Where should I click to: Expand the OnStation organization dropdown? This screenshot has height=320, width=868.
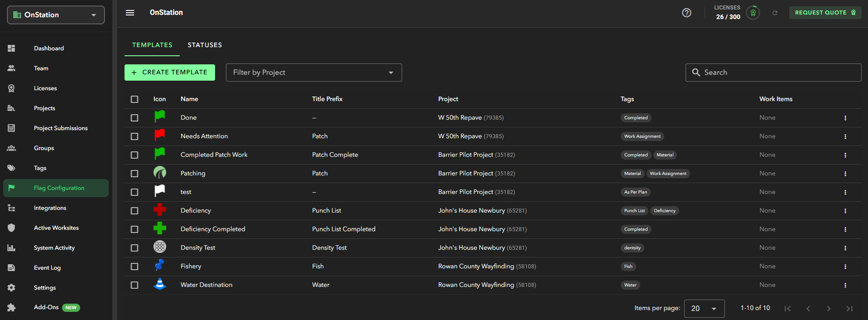pyautogui.click(x=56, y=15)
